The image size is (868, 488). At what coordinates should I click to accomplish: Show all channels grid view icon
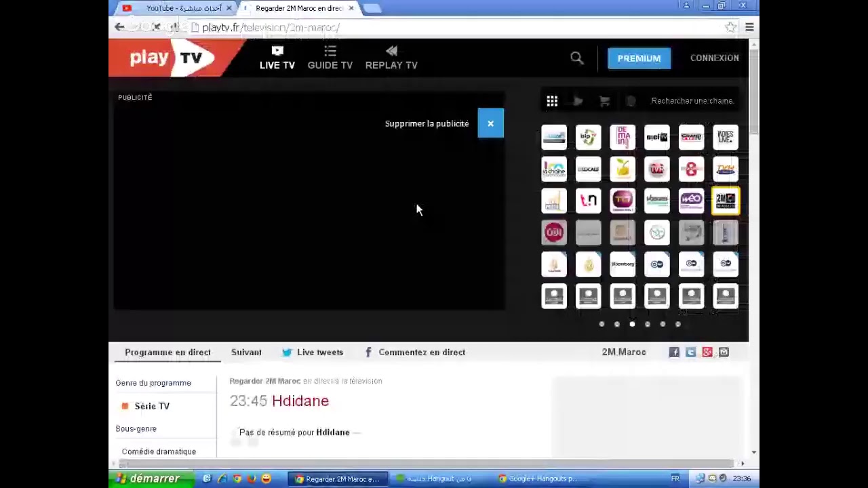point(552,101)
